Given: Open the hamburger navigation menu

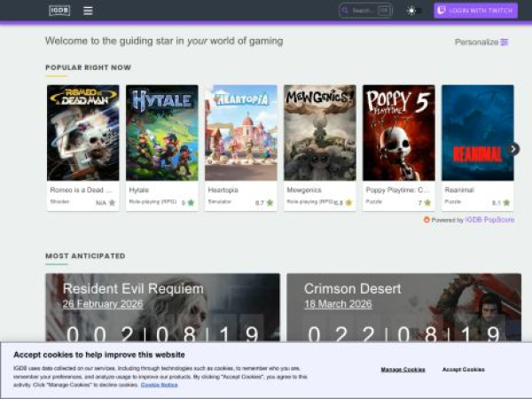Looking at the screenshot, I should 88,11.
